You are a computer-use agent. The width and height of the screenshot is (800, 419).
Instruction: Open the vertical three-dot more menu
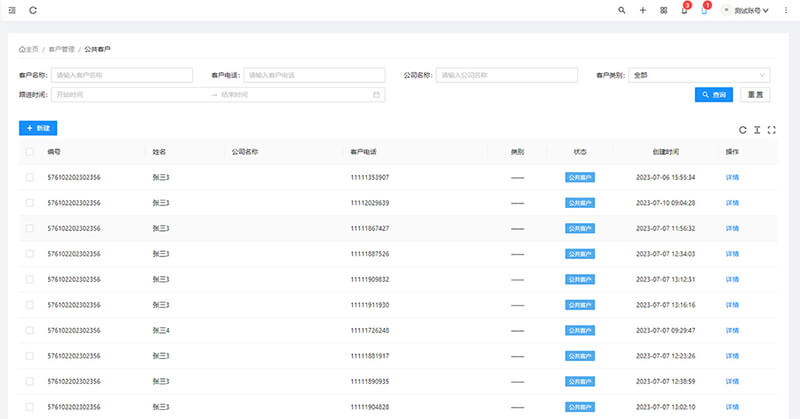coord(786,10)
